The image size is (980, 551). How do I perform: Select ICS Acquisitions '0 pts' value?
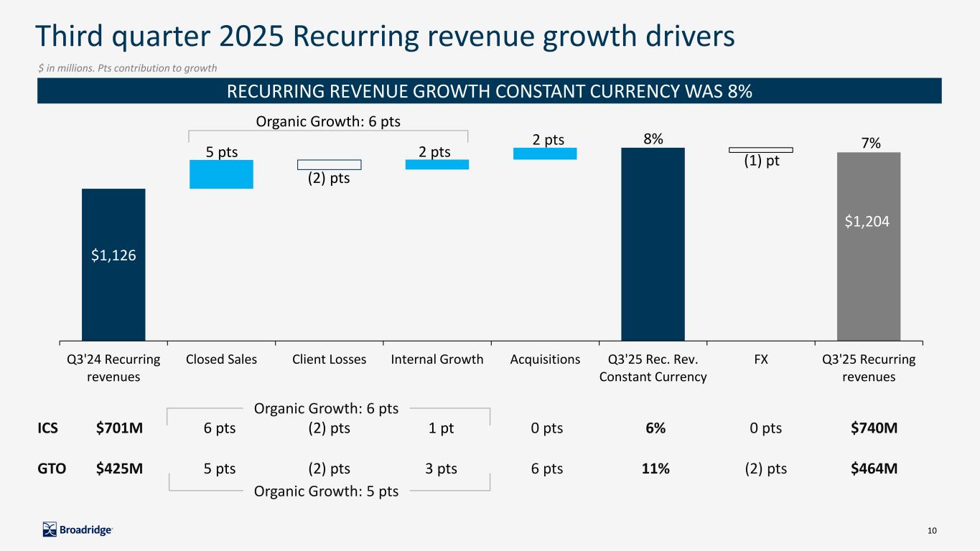[546, 428]
